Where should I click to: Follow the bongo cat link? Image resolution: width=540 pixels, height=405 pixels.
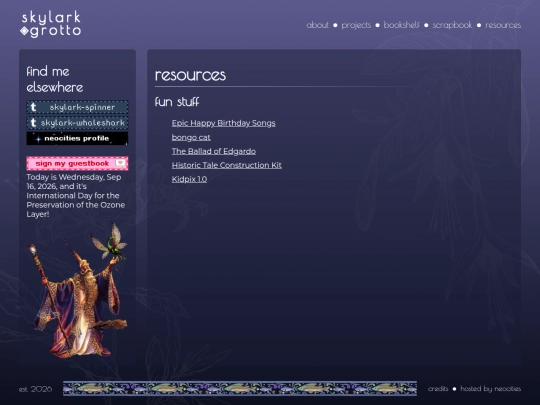(191, 137)
